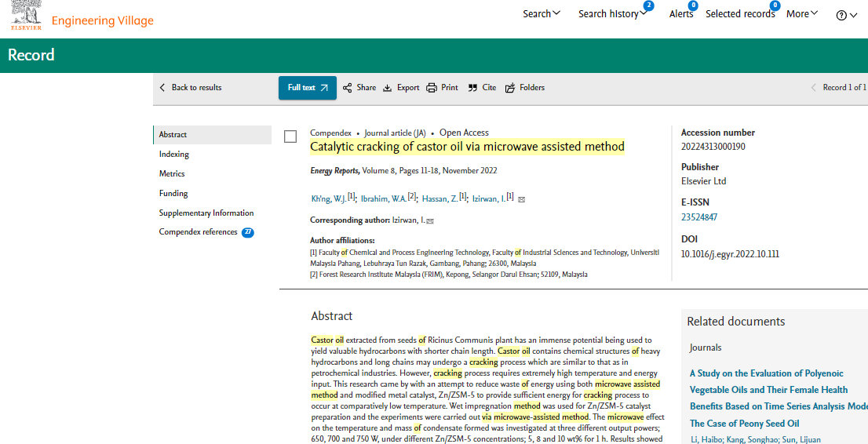Expand the Search history dropdown
Image resolution: width=868 pixels, height=444 pixels.
coord(612,13)
